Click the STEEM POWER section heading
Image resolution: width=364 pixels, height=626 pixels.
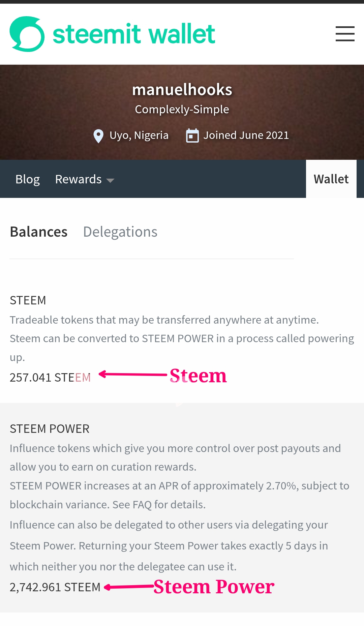(50, 428)
